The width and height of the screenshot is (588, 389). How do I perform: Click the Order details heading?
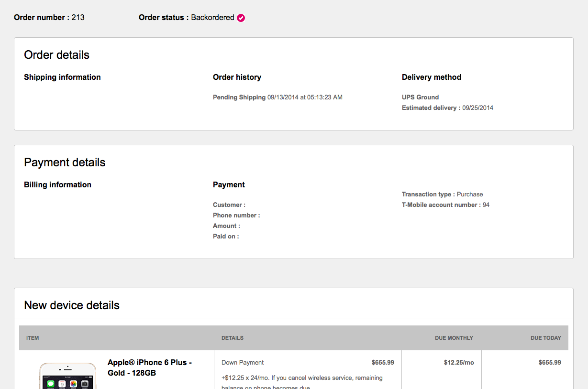[56, 55]
